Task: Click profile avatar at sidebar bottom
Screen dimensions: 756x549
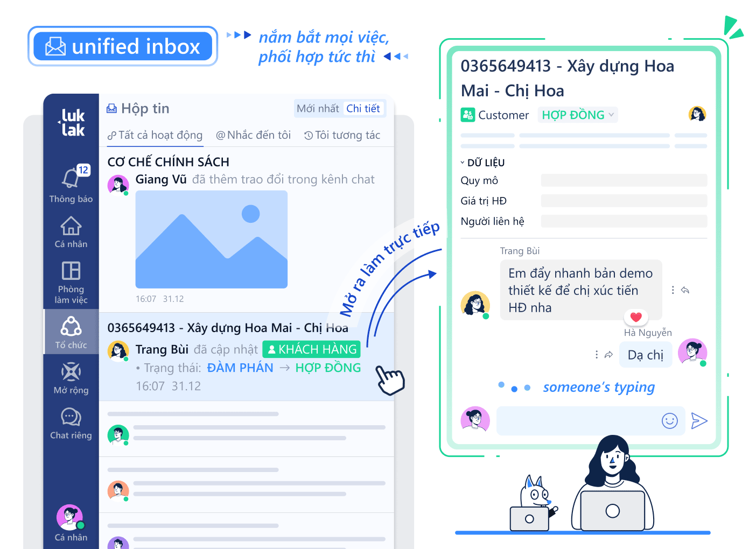Action: coord(70,517)
